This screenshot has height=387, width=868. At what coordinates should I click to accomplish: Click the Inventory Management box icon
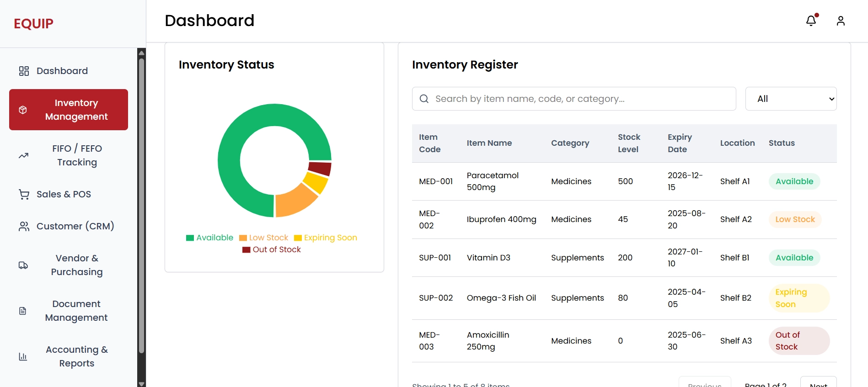pos(23,110)
